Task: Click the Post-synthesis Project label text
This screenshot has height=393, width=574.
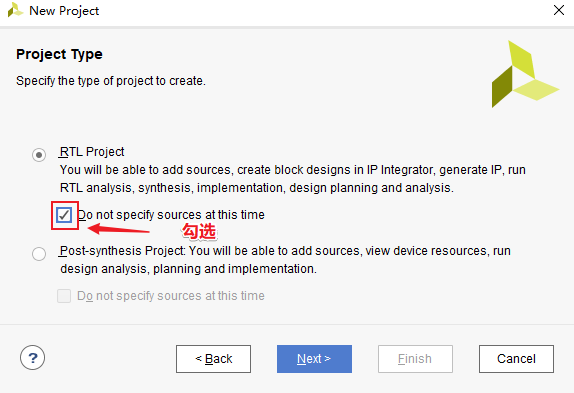Action: (x=122, y=251)
